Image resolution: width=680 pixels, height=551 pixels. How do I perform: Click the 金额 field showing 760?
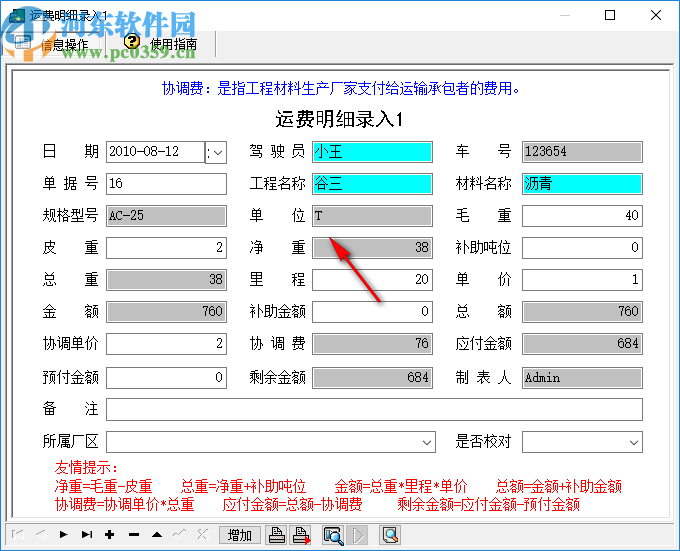166,312
